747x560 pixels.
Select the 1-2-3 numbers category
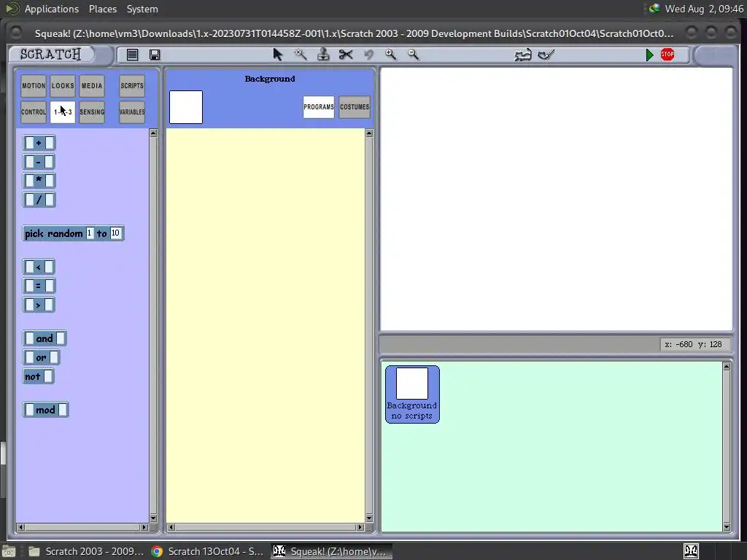coord(63,112)
